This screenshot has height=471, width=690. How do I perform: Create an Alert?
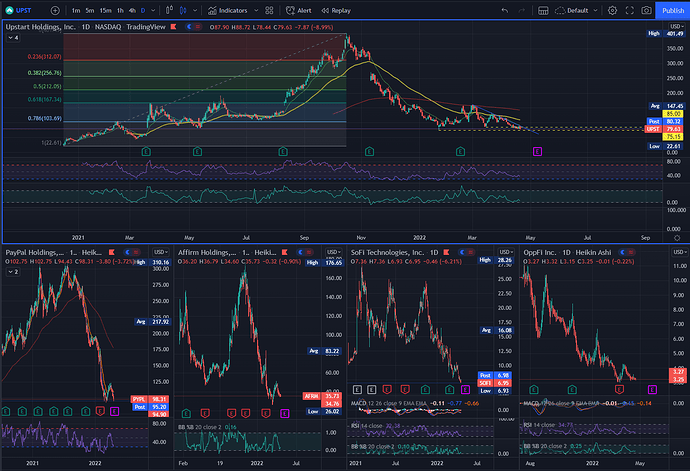pyautogui.click(x=299, y=11)
